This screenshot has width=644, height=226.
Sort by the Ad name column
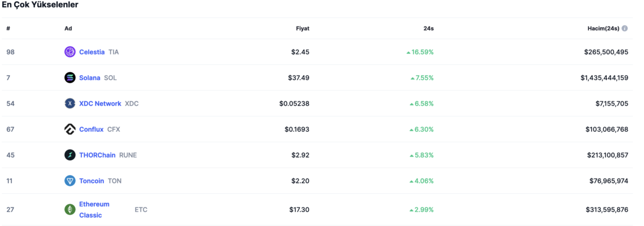tap(68, 28)
